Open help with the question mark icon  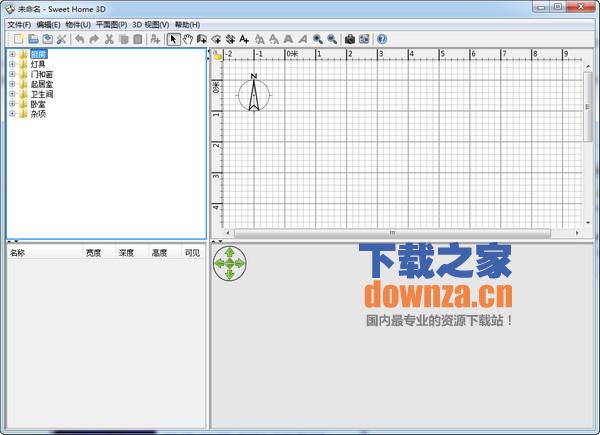coord(382,39)
